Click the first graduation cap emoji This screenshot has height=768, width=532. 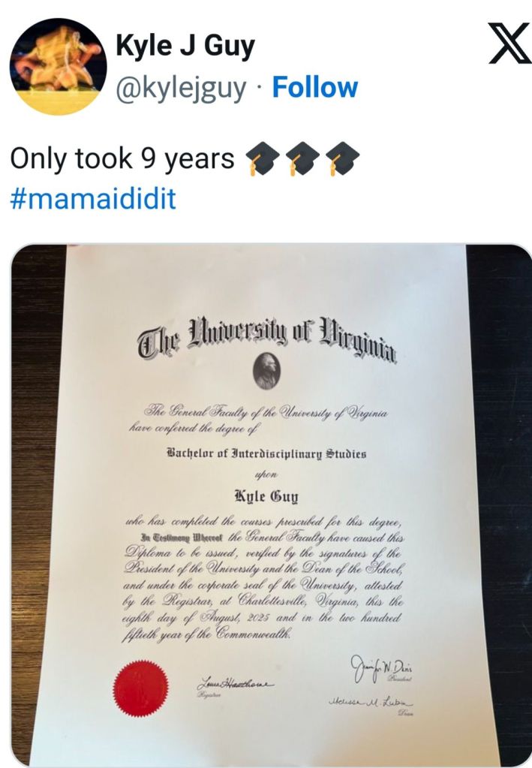pyautogui.click(x=262, y=158)
